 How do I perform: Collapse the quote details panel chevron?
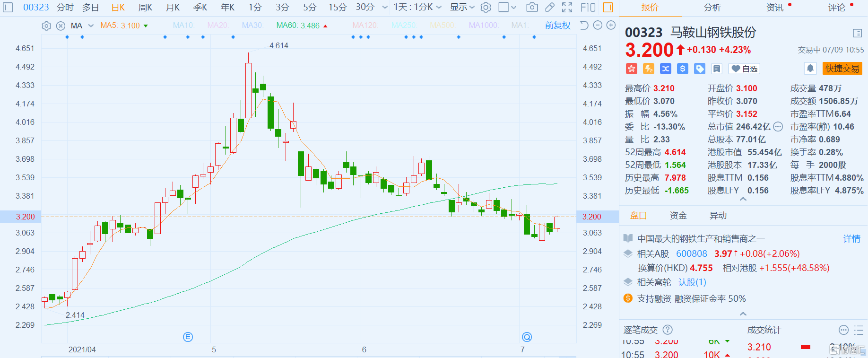coord(743,199)
